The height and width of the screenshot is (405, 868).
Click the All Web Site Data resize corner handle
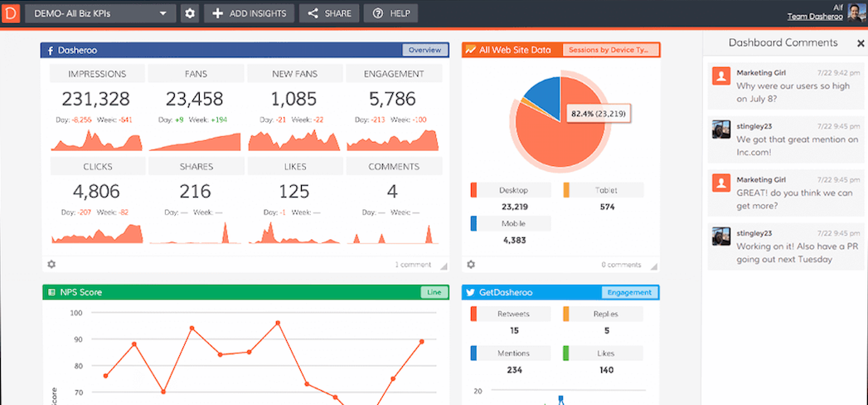pyautogui.click(x=654, y=266)
